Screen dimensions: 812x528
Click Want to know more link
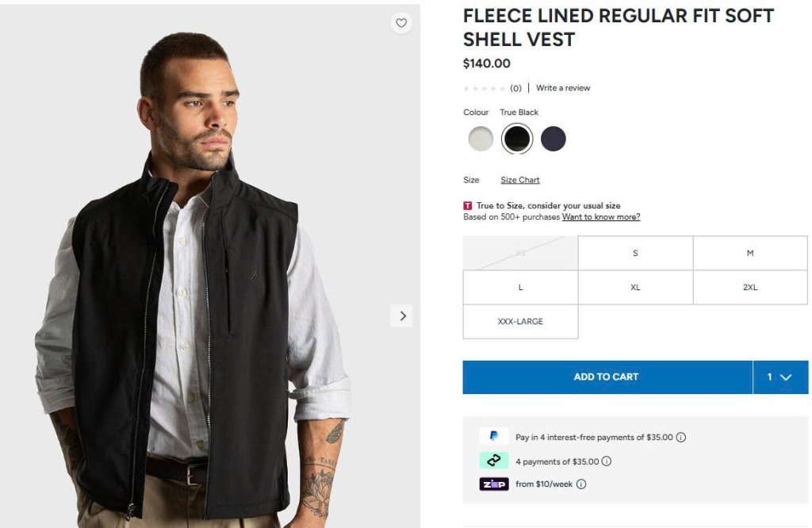pos(601,216)
